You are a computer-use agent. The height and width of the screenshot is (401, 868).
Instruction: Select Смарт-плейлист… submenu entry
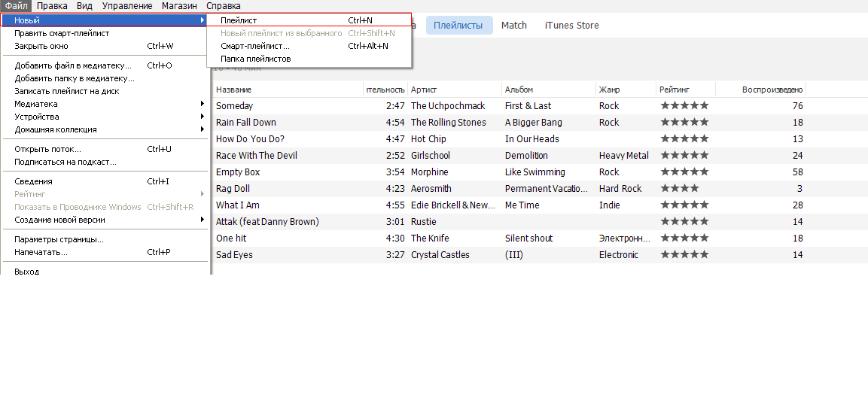[309, 46]
